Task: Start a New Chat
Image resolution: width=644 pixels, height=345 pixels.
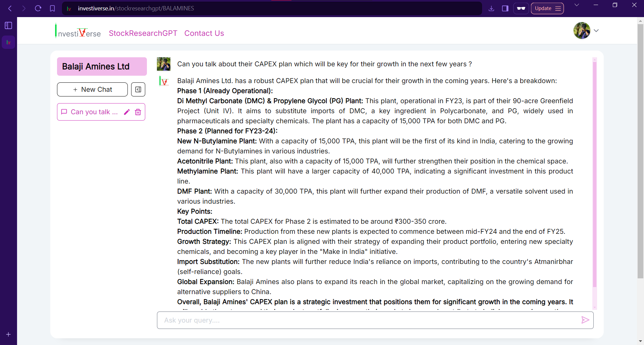Action: tap(92, 89)
